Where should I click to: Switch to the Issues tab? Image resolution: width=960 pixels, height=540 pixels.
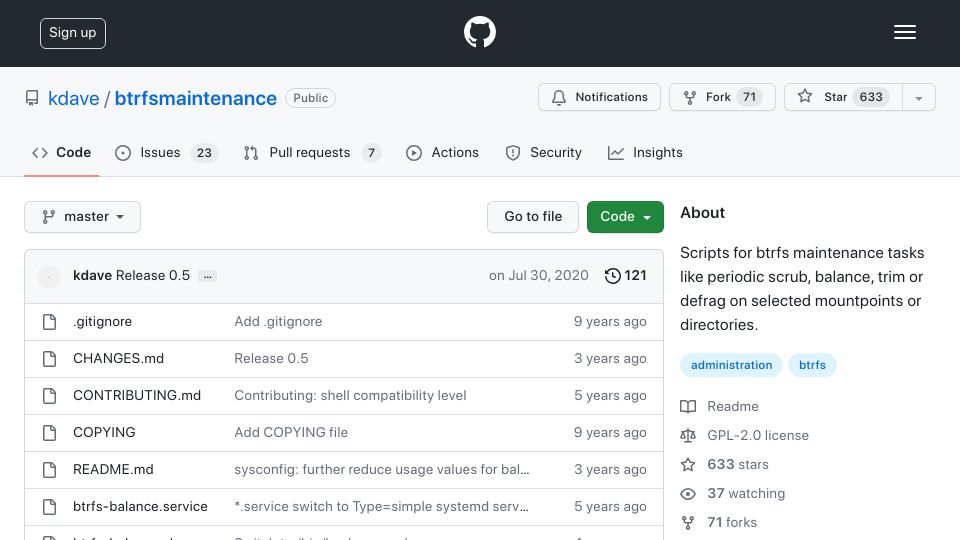[x=166, y=152]
